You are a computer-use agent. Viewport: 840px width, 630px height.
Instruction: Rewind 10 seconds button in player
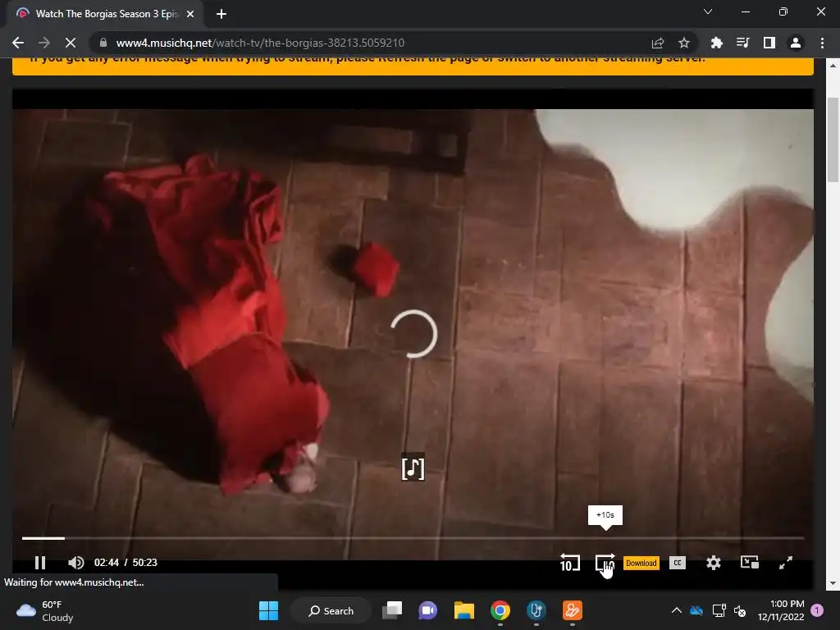coord(569,563)
